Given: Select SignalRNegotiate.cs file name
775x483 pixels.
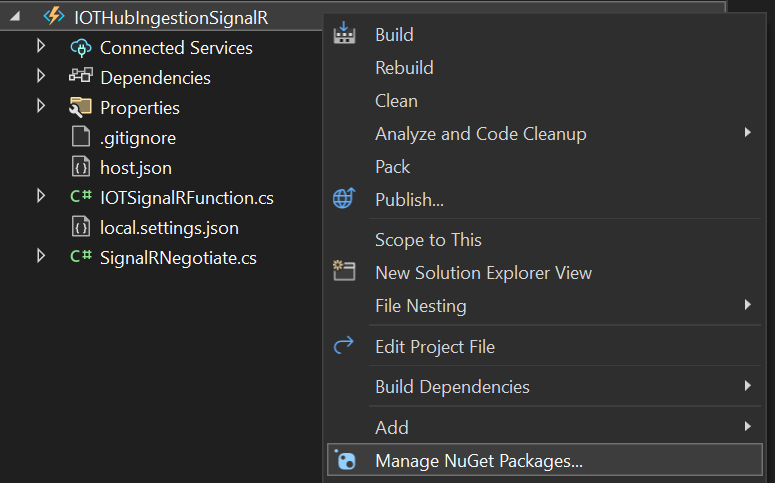Looking at the screenshot, I should pyautogui.click(x=178, y=258).
